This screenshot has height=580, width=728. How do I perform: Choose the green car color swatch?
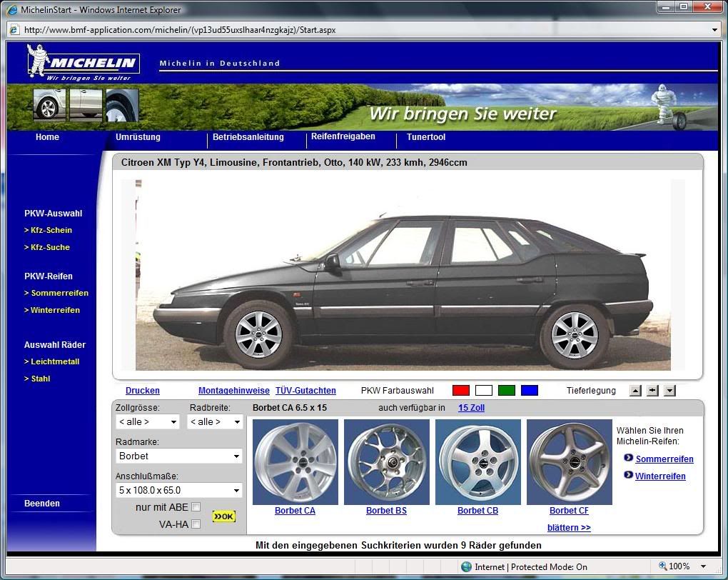coord(507,391)
